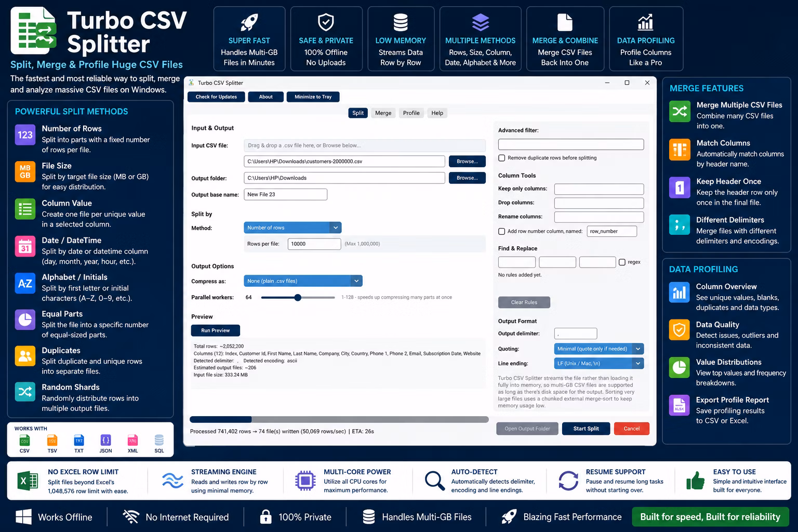Click the Run Preview button
The width and height of the screenshot is (798, 532).
216,330
